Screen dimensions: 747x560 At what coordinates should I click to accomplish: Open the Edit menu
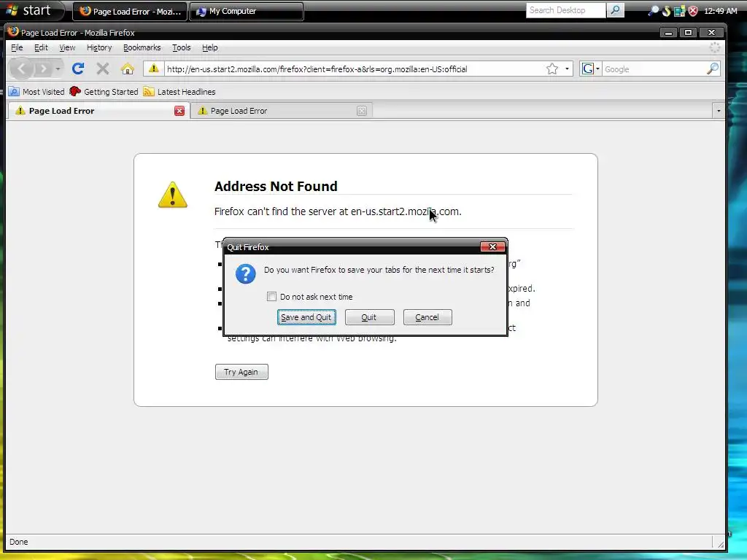(41, 47)
